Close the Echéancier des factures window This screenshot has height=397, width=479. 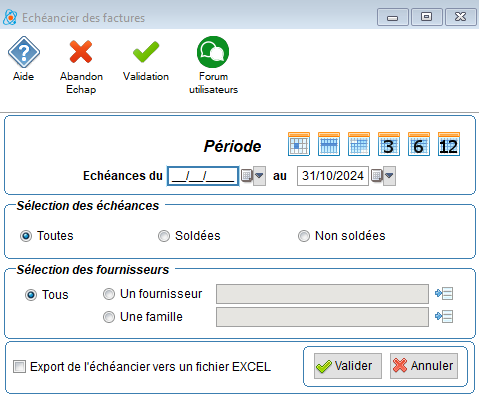point(461,17)
